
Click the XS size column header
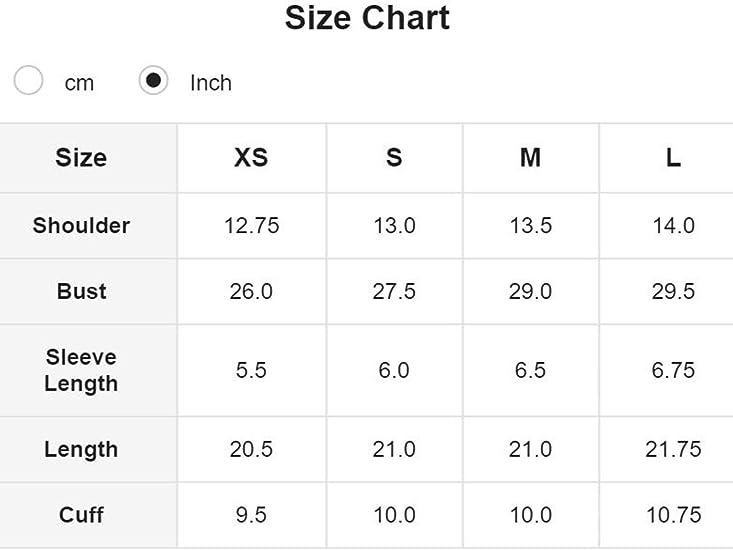pyautogui.click(x=251, y=158)
